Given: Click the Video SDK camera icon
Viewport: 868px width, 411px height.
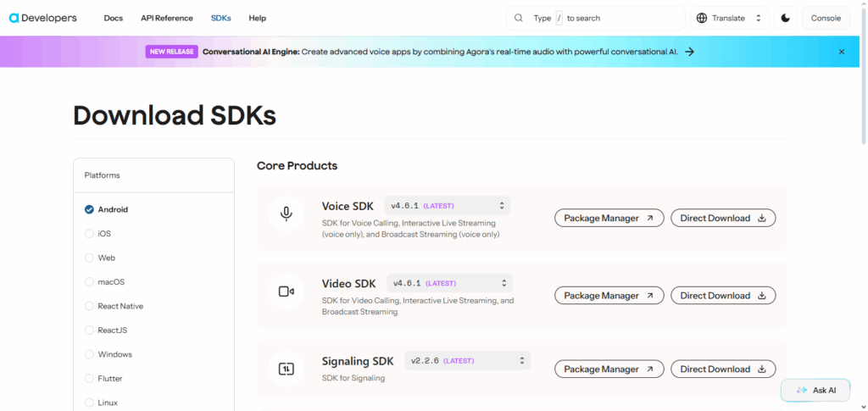Looking at the screenshot, I should click(287, 292).
